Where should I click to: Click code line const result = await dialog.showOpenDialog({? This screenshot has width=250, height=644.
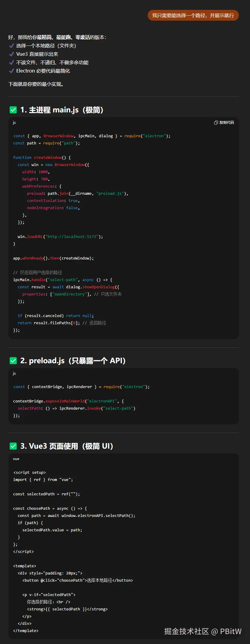68,287
